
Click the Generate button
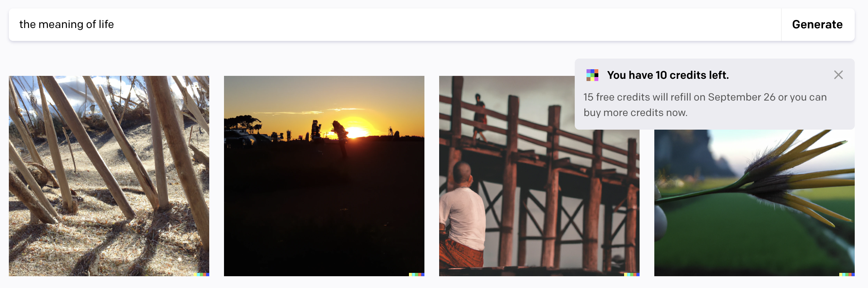click(818, 25)
